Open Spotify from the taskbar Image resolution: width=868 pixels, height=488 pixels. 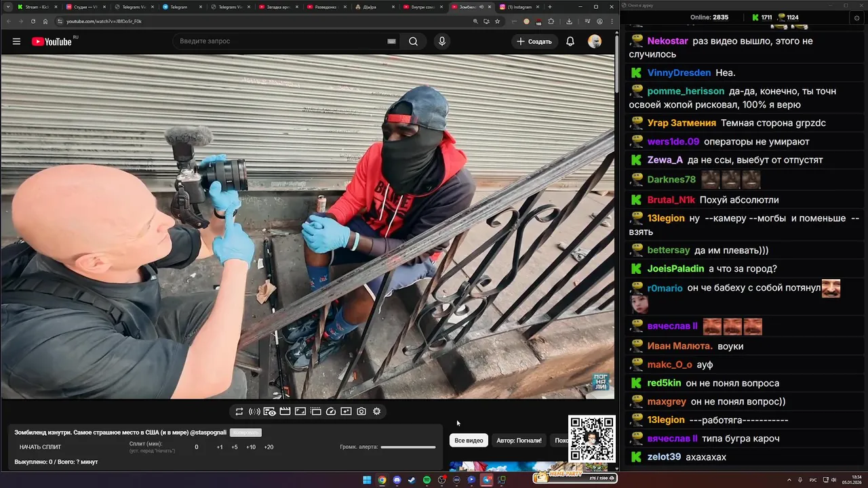(427, 480)
